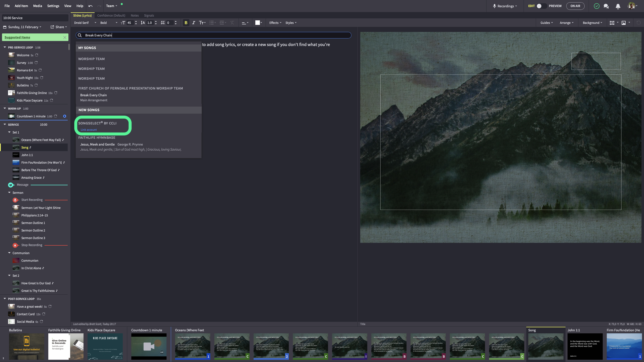The width and height of the screenshot is (644, 362).
Task: Switch the Edit/Preview toggle
Action: [x=541, y=6]
